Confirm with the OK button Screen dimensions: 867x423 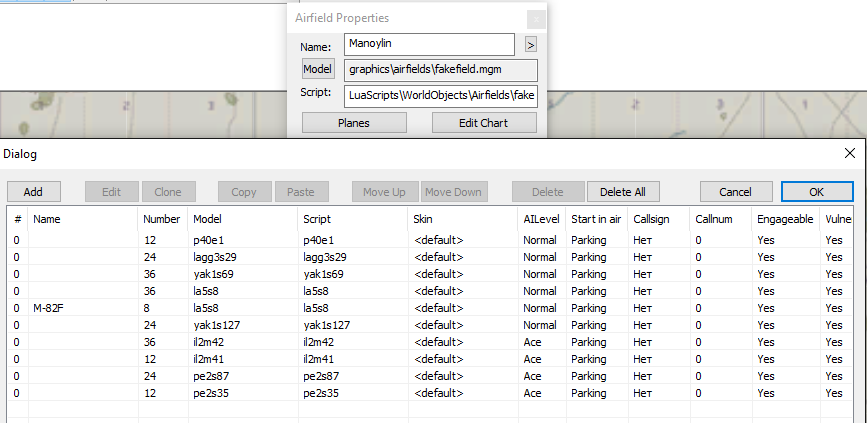click(817, 192)
